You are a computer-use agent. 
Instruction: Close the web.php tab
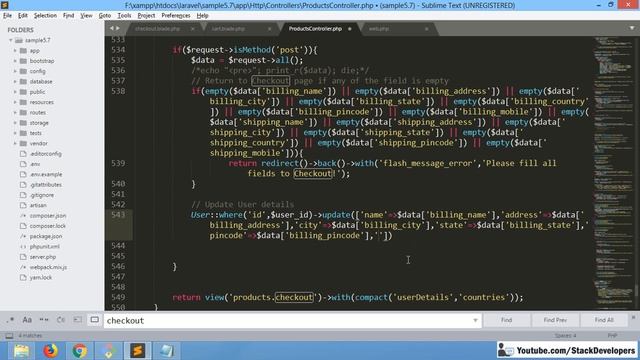coord(427,29)
